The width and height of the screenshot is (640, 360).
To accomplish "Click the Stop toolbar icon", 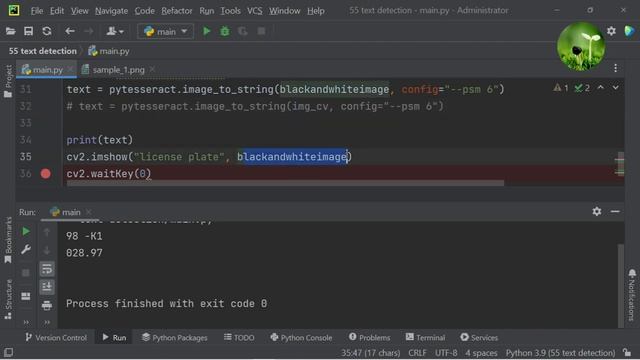I will point(261,31).
